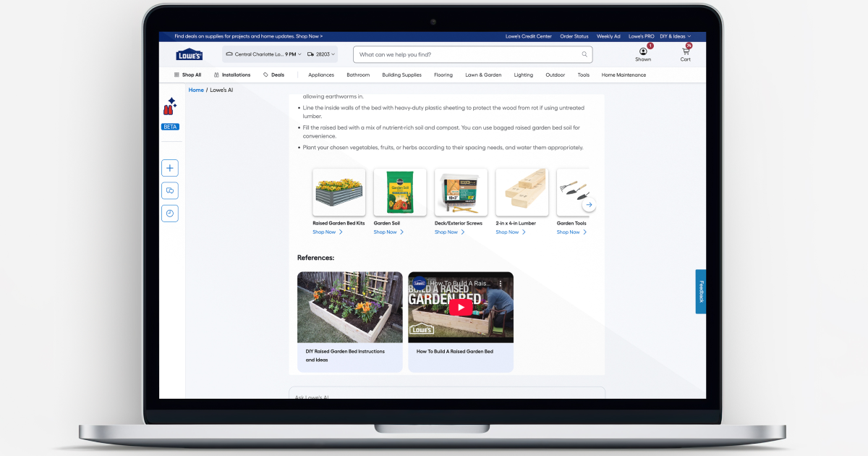
Task: Click the search magnifier icon
Action: tap(584, 54)
